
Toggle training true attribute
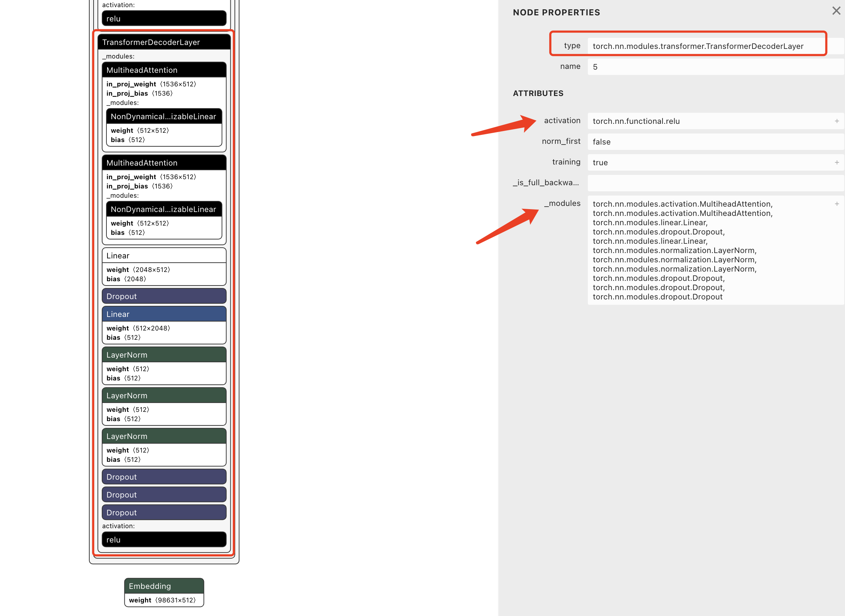coord(836,162)
